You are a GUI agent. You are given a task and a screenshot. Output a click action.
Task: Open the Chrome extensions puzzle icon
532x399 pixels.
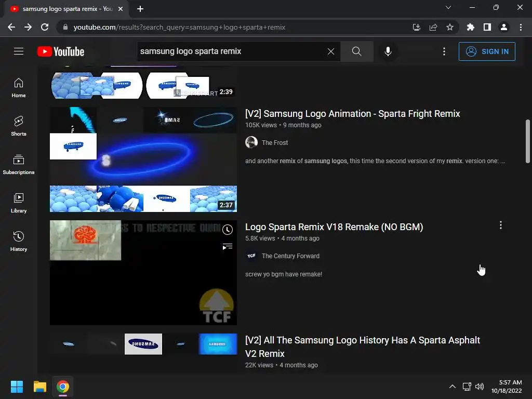471,27
